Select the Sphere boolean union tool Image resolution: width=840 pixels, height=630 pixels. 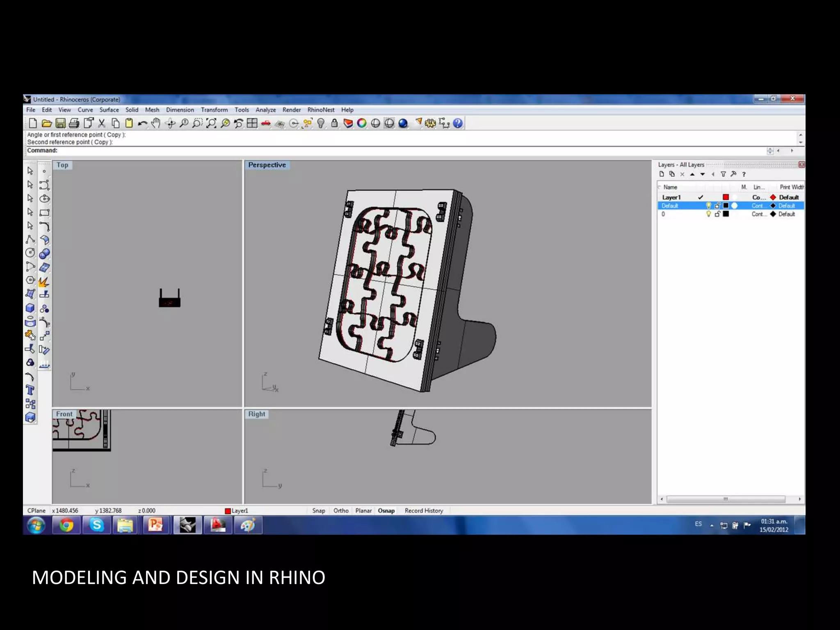point(44,254)
